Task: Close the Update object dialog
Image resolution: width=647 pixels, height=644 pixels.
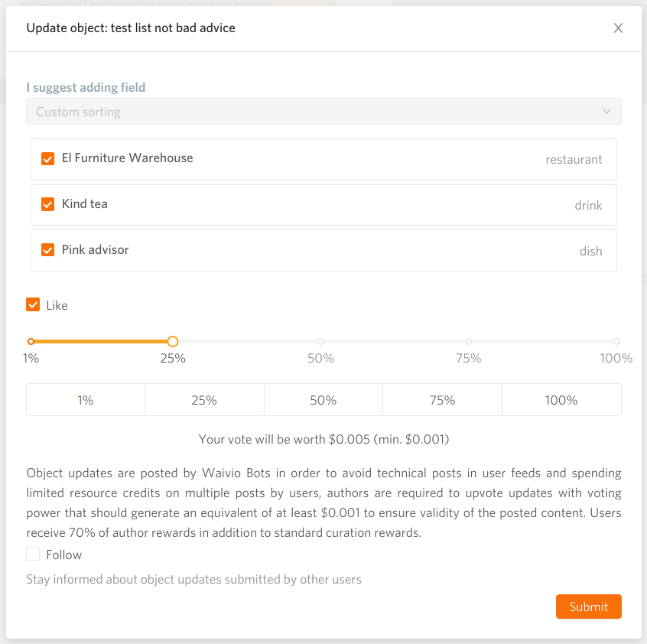Action: click(x=618, y=28)
